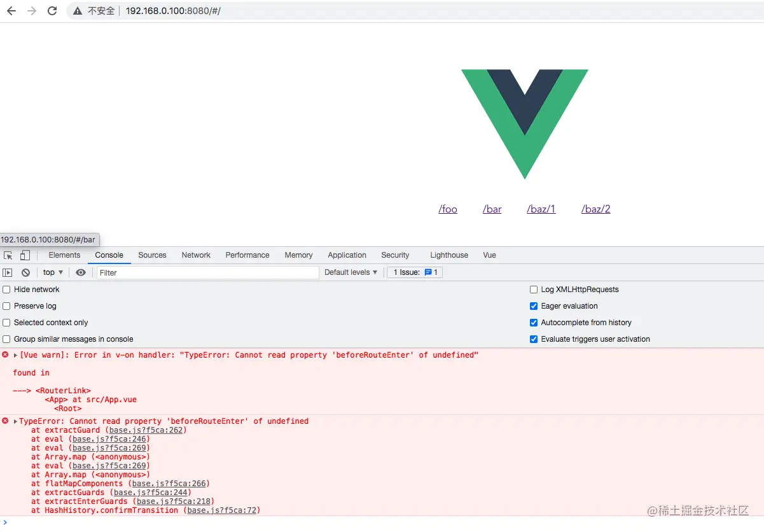Switch to the Lighthouse tab
Viewport: 764px width, 532px height.
[449, 255]
